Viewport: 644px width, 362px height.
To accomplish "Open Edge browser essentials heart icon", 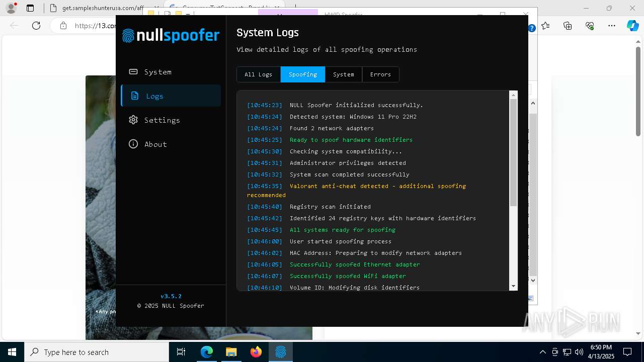I will 590,26.
